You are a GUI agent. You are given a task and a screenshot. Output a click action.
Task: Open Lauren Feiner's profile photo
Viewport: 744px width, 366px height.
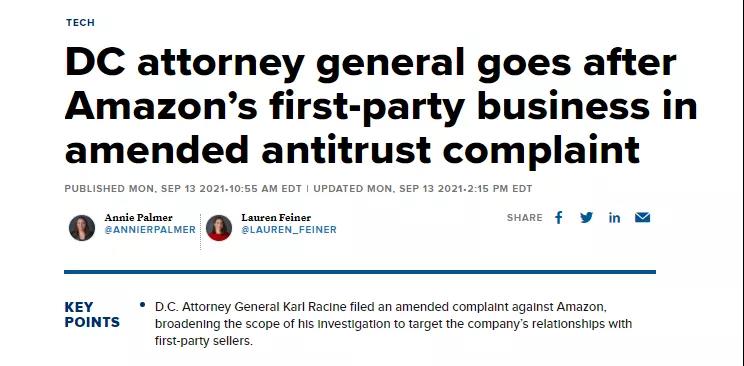[x=219, y=228]
